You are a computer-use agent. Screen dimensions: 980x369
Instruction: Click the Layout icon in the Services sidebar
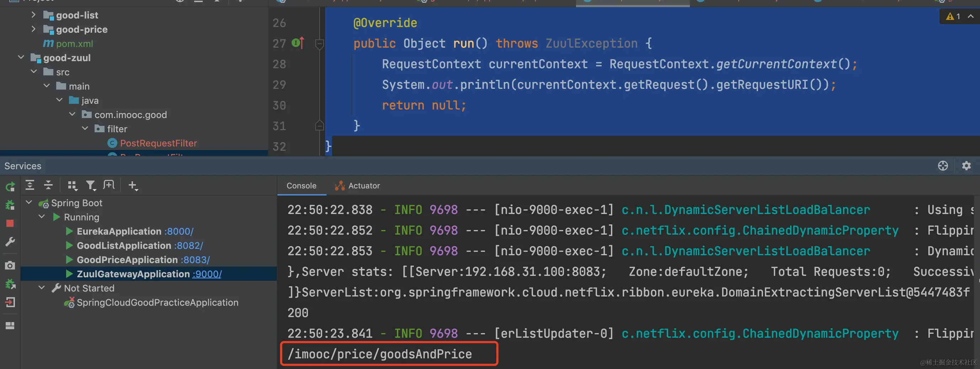pos(10,326)
